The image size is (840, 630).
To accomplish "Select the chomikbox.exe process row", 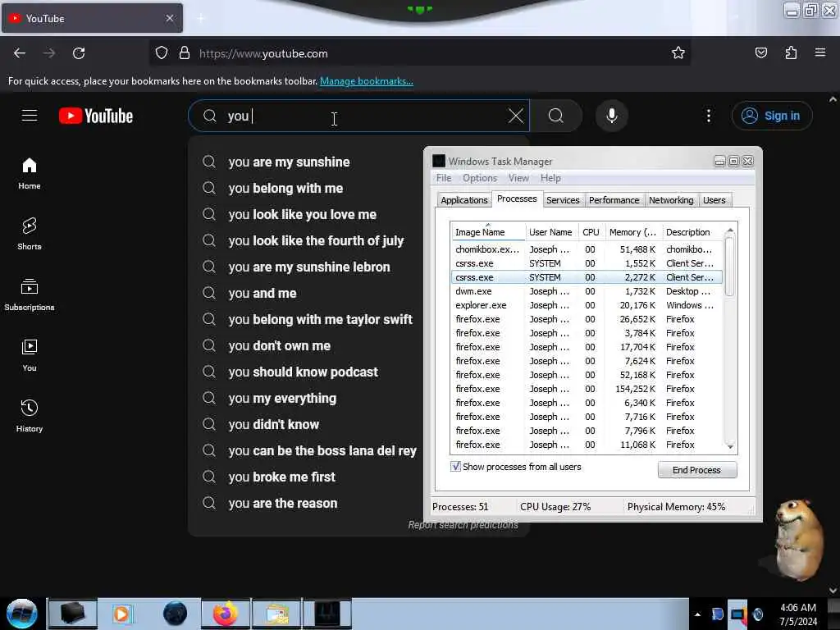I will point(586,249).
